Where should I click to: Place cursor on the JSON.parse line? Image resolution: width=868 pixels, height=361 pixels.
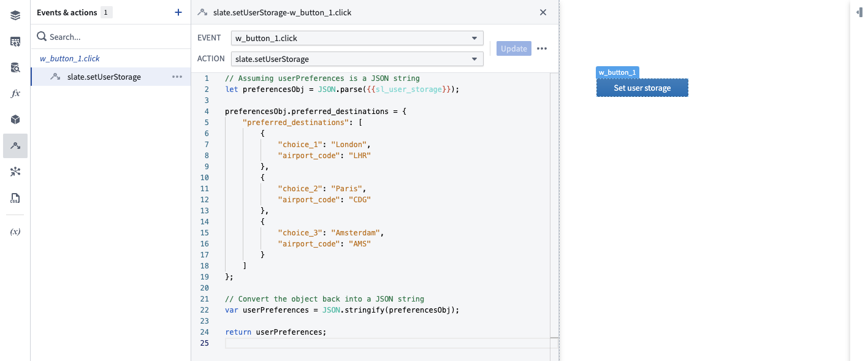click(342, 89)
